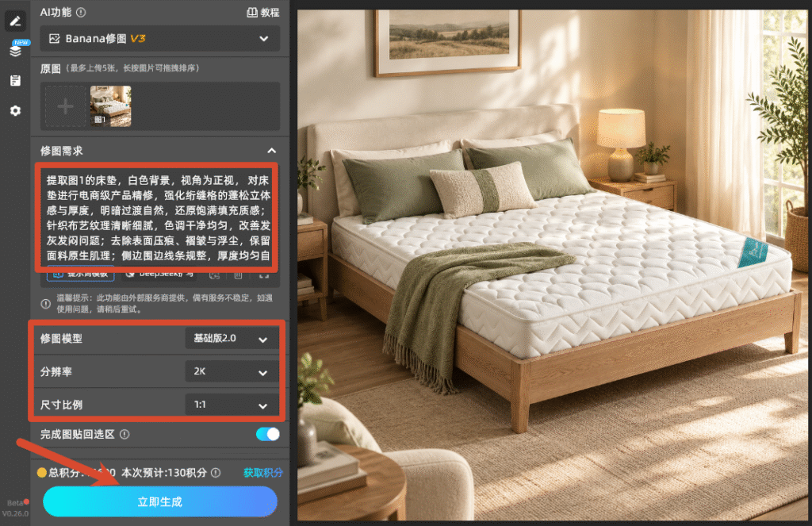
Task: Click the yellow coin icon beside 总积分
Action: 42,473
